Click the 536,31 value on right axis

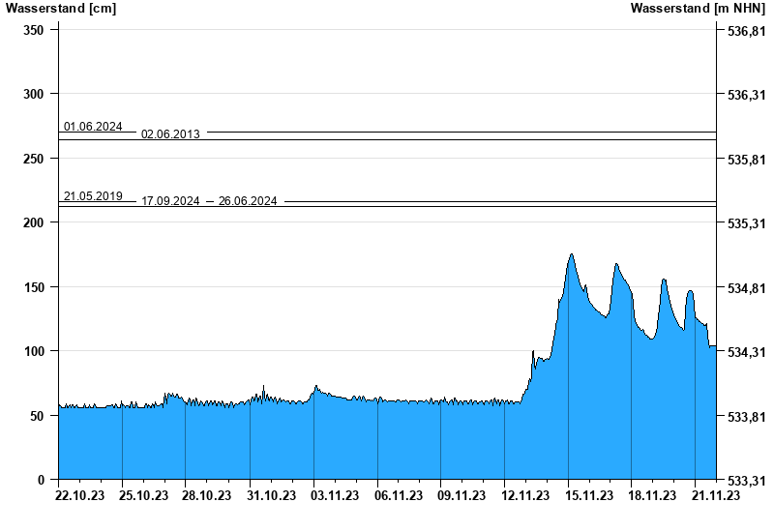pos(746,95)
